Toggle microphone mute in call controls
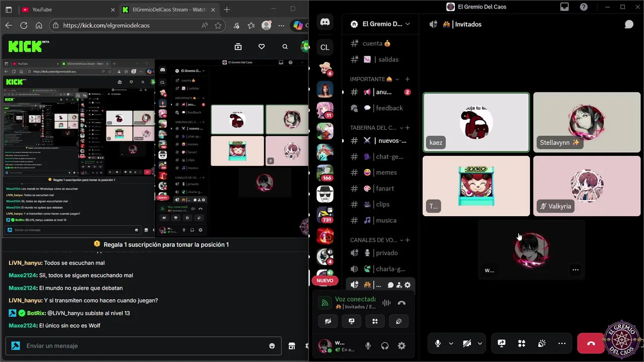Viewport: 644px width, 362px height. click(x=438, y=343)
